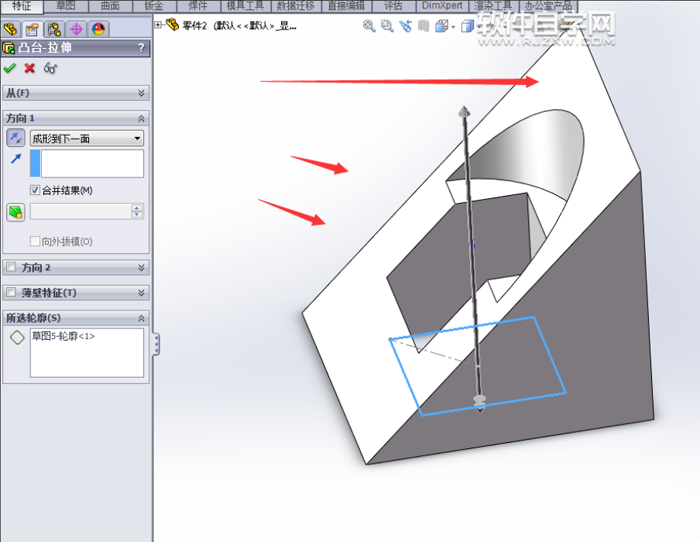Switch to the 数据迁移 tab

(296, 6)
